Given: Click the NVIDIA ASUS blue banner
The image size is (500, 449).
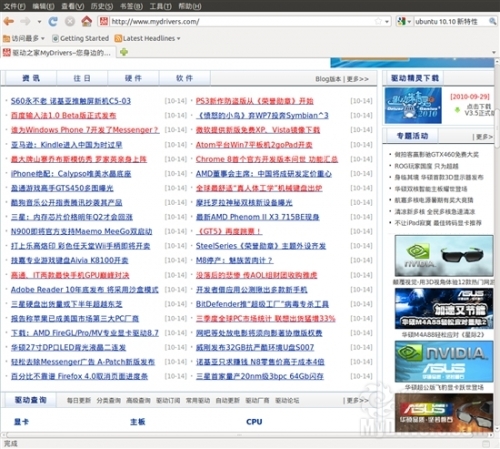Looking at the screenshot, I should click(x=444, y=361).
